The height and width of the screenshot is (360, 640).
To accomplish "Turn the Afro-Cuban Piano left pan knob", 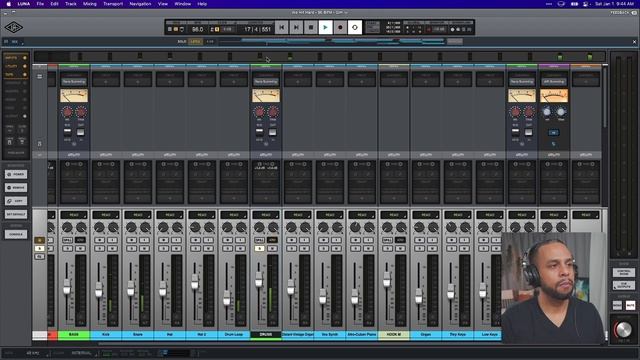I will point(355,227).
